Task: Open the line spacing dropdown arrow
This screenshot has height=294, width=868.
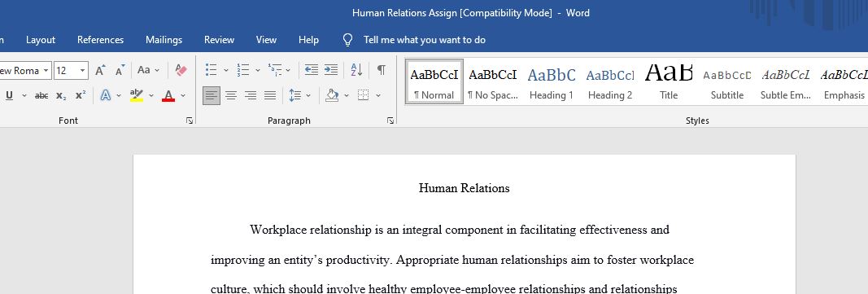Action: tap(308, 95)
